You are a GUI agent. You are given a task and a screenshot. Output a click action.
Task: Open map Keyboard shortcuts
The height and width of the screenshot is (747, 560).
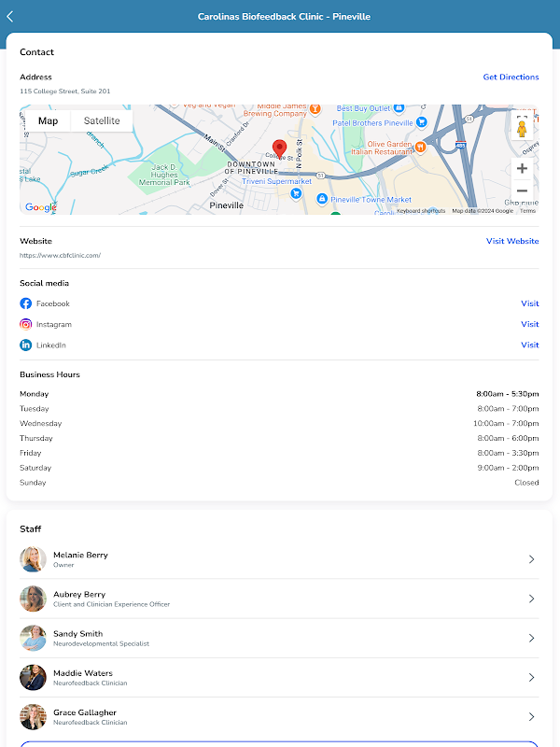pos(421,211)
